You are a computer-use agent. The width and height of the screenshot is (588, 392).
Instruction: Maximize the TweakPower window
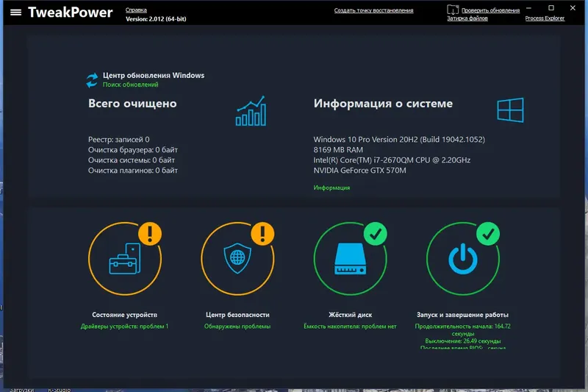[x=551, y=7]
